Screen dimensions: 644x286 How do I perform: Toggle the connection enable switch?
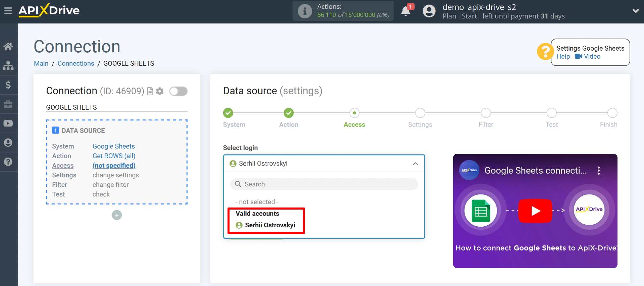click(x=178, y=91)
